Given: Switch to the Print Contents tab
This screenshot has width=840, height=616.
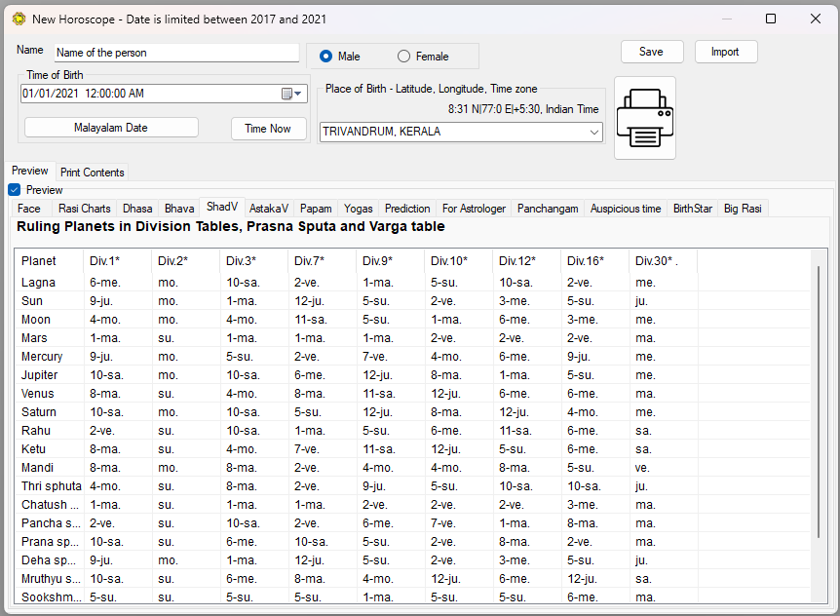Looking at the screenshot, I should [93, 173].
